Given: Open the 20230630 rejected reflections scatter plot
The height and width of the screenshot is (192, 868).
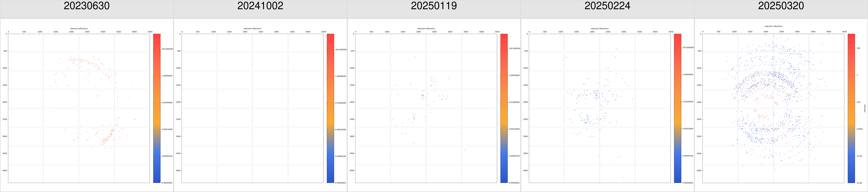Looking at the screenshot, I should pos(79,108).
